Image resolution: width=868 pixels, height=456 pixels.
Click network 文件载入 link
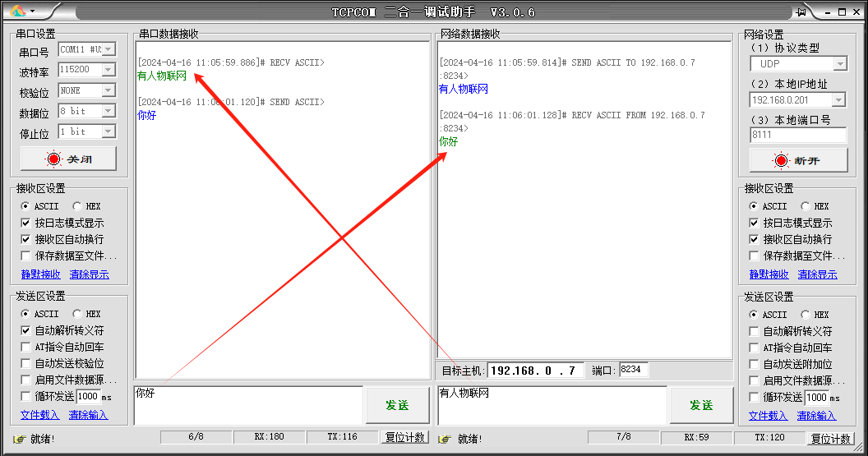point(768,416)
